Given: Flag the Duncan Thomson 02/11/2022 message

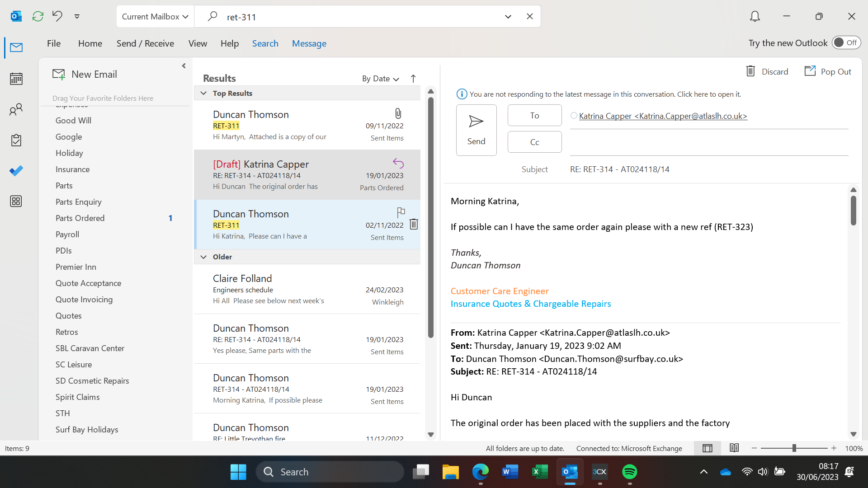Looking at the screenshot, I should click(401, 212).
